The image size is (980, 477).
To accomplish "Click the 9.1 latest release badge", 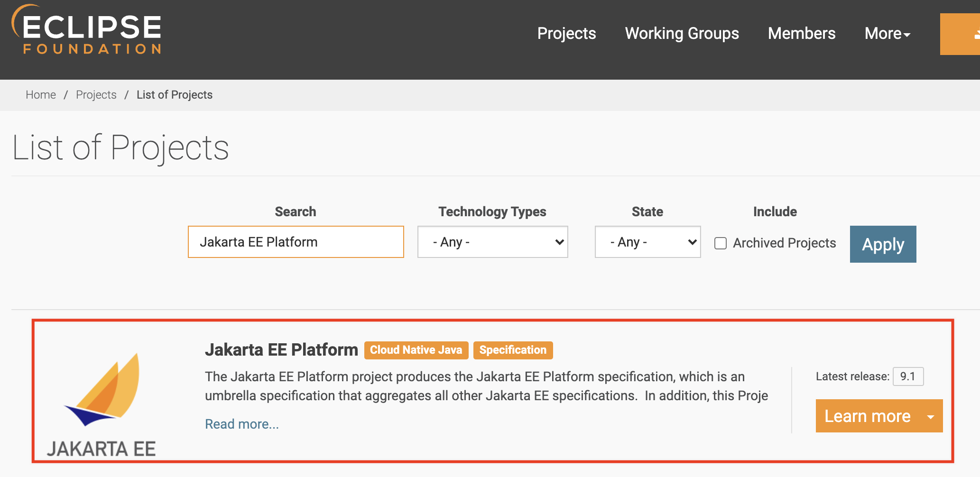I will point(908,376).
